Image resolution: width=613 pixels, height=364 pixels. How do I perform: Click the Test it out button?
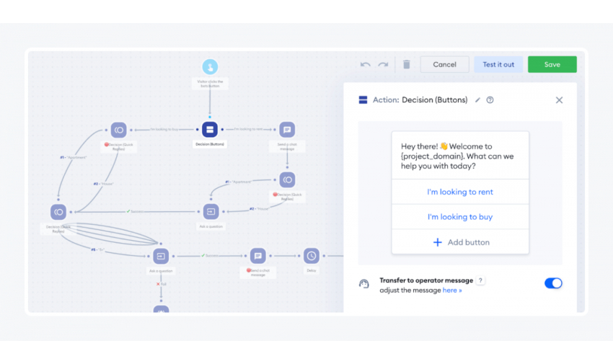pos(498,65)
